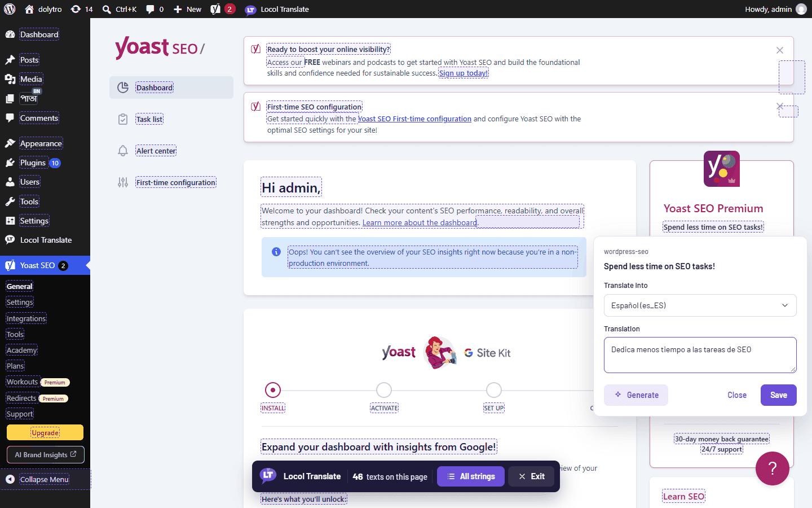Viewport: 812px width, 508px height.
Task: Click the Yoast SEO Premium logo image
Action: (722, 169)
